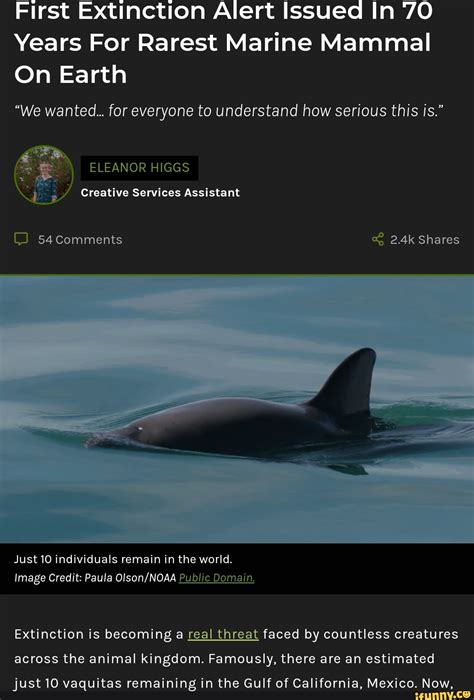
Task: Follow the Public Domain link
Action: 216,578
